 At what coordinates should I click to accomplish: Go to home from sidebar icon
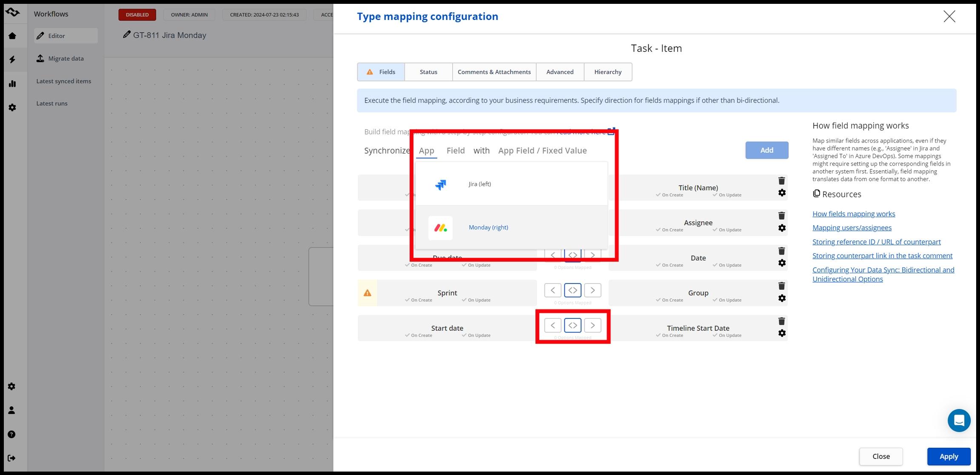(x=12, y=36)
